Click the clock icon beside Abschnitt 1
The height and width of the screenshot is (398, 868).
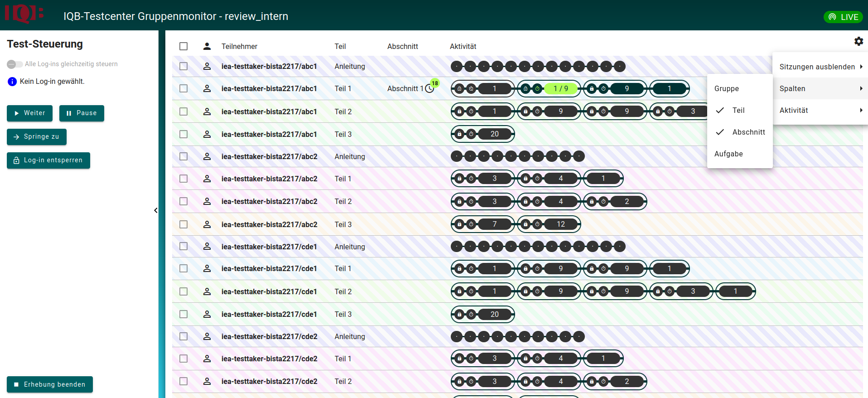[x=429, y=89]
